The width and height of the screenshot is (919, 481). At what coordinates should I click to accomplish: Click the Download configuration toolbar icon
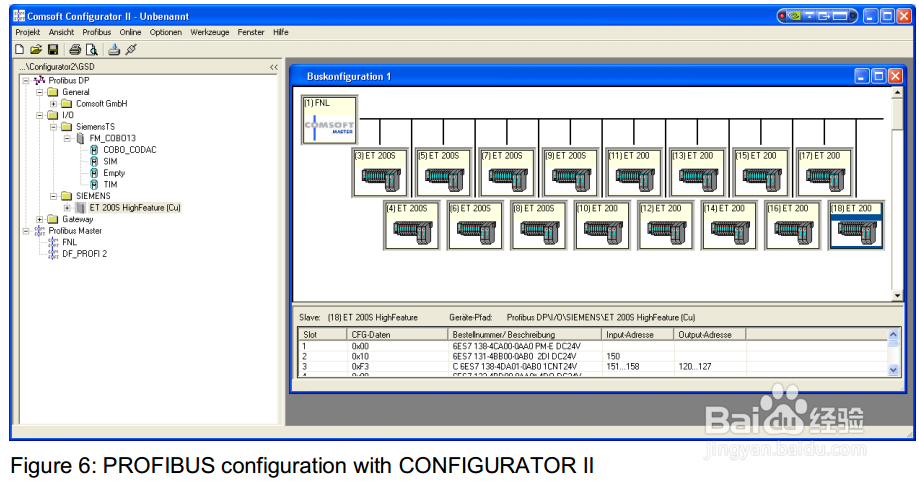pyautogui.click(x=114, y=50)
